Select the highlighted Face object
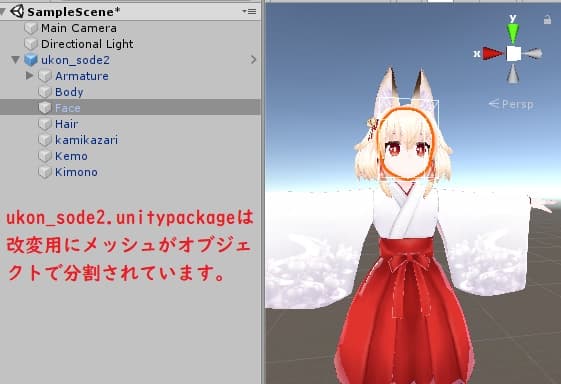The height and width of the screenshot is (384, 561). pyautogui.click(x=130, y=107)
